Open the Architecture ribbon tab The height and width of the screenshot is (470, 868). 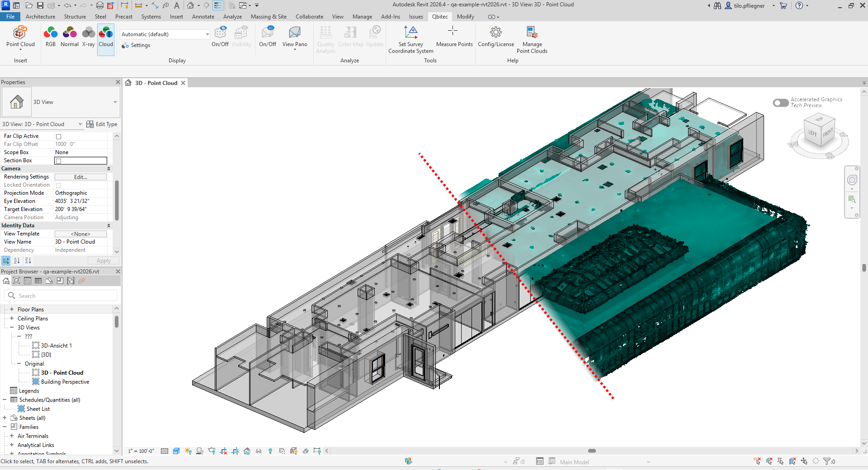(40, 17)
